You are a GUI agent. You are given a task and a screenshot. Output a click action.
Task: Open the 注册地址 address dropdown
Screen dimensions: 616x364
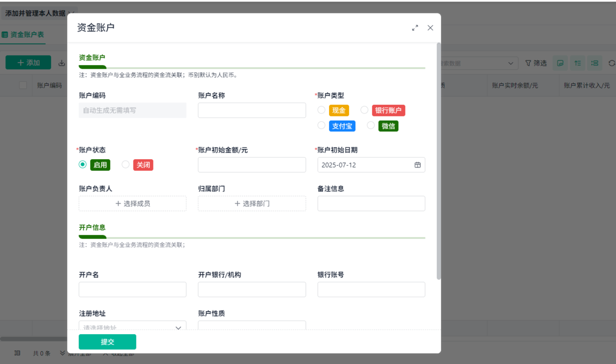[x=132, y=327]
